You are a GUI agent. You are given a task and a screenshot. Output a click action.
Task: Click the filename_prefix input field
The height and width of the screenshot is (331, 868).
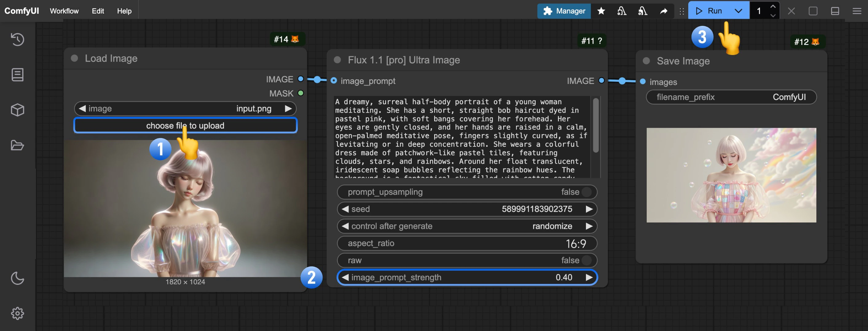coord(731,97)
